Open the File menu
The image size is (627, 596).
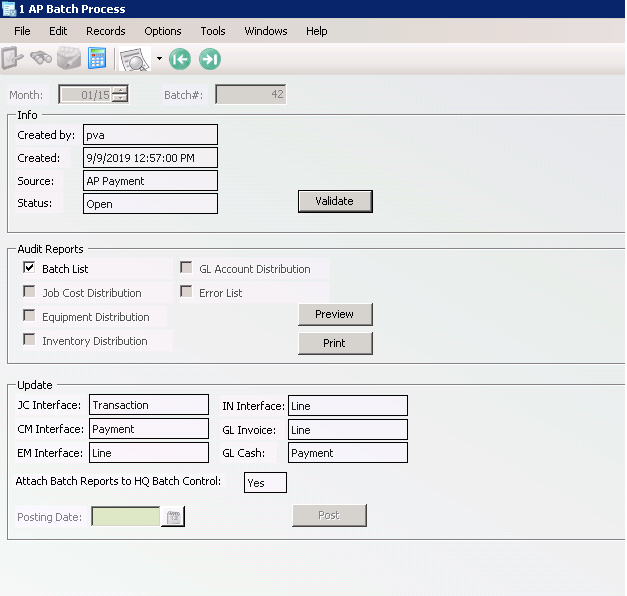click(x=22, y=31)
